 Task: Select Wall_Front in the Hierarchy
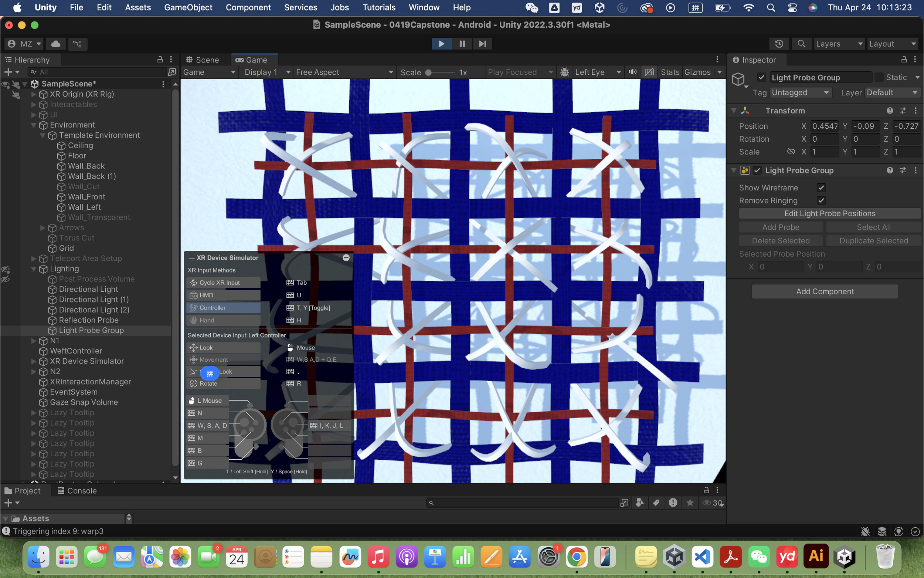pos(87,196)
